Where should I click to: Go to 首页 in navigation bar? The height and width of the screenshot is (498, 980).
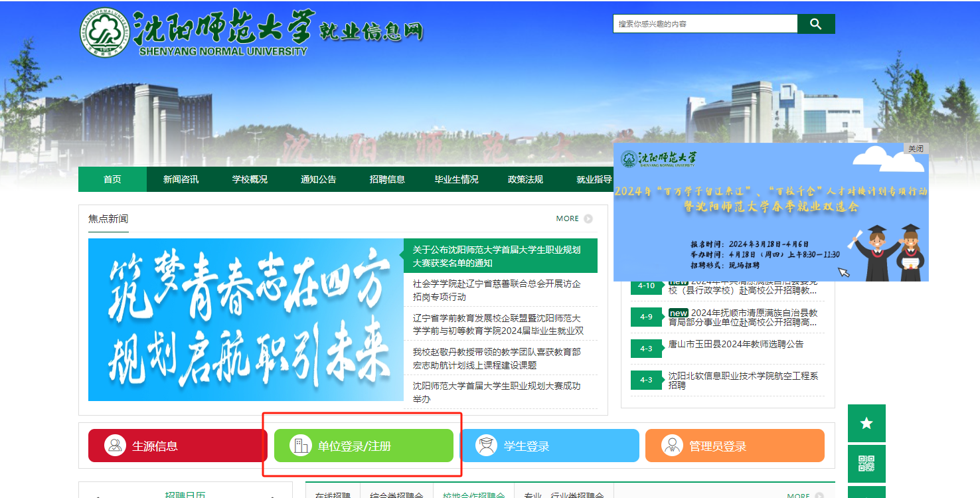tap(112, 179)
